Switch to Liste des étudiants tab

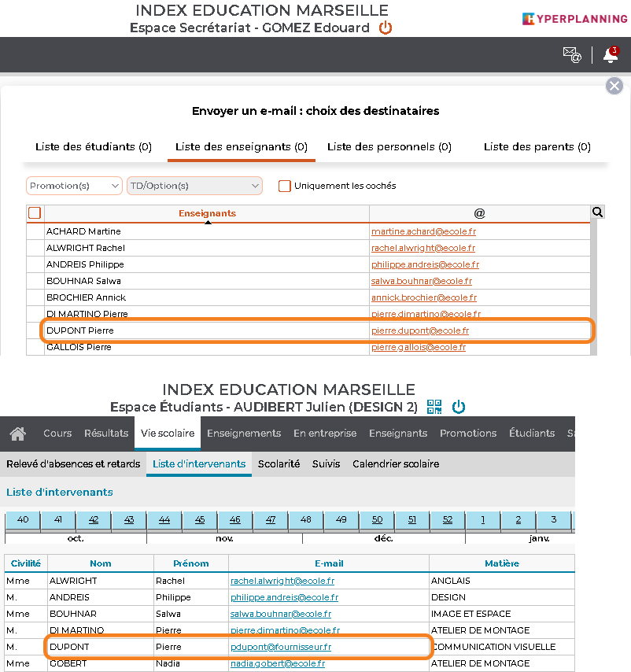[94, 147]
